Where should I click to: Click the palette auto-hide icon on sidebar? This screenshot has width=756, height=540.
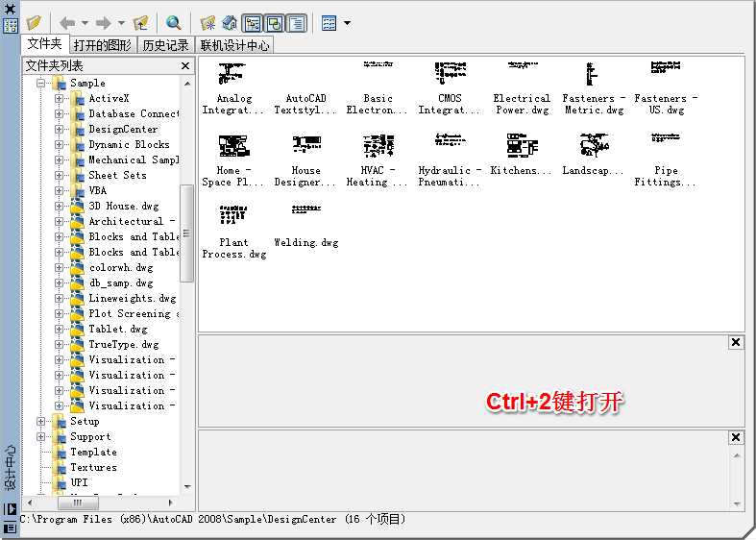pyautogui.click(x=11, y=509)
